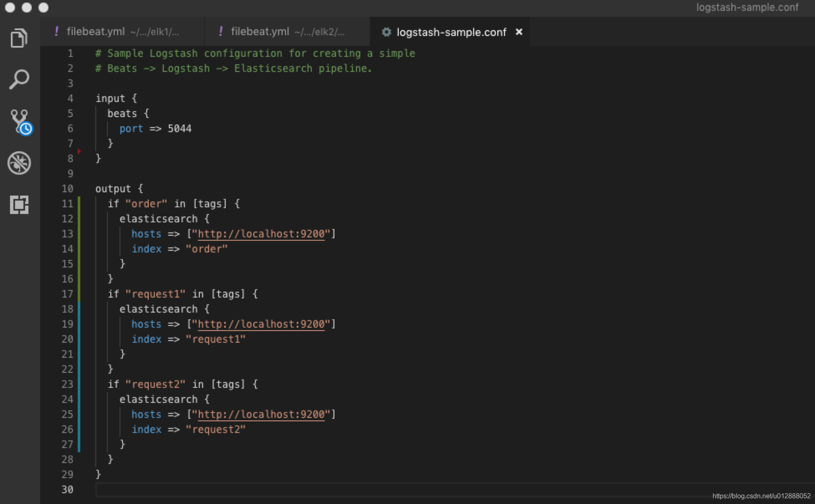Close the logstash-sample.conf tab
Viewport: 815px width, 504px height.
coord(519,32)
